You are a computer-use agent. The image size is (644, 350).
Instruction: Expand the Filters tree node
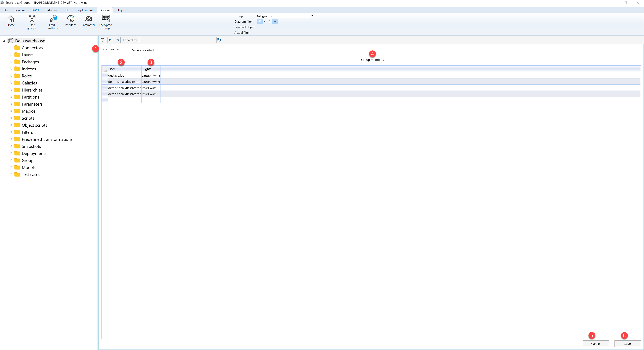coord(11,132)
